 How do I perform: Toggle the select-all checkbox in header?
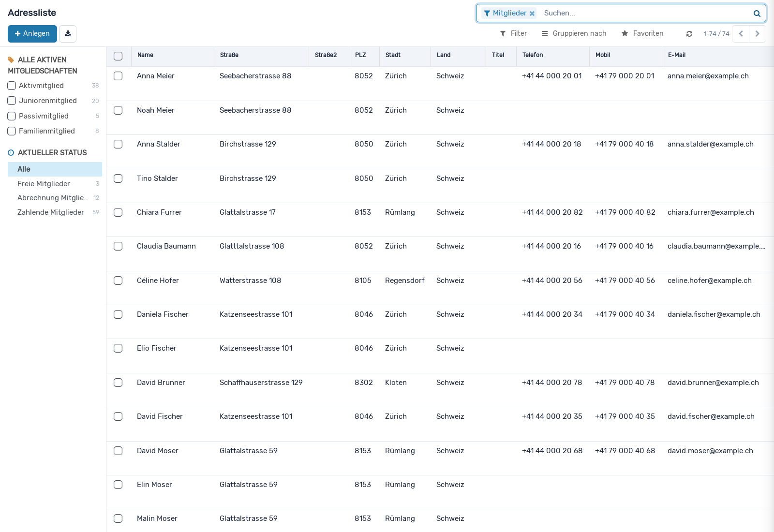click(x=118, y=56)
